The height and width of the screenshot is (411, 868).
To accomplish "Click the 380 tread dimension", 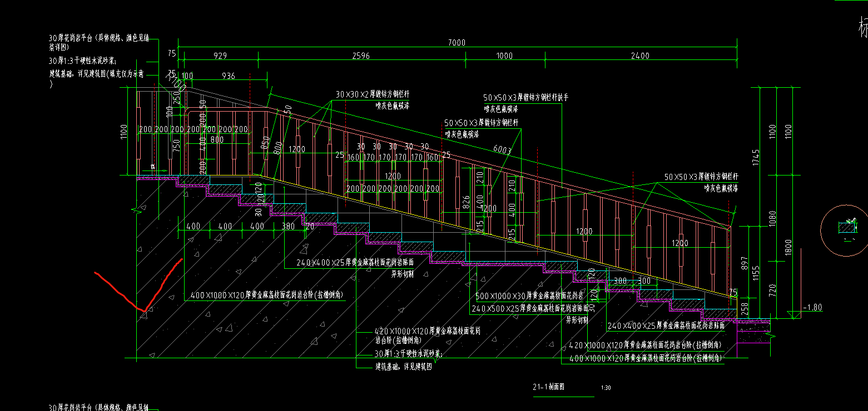I will pyautogui.click(x=288, y=226).
